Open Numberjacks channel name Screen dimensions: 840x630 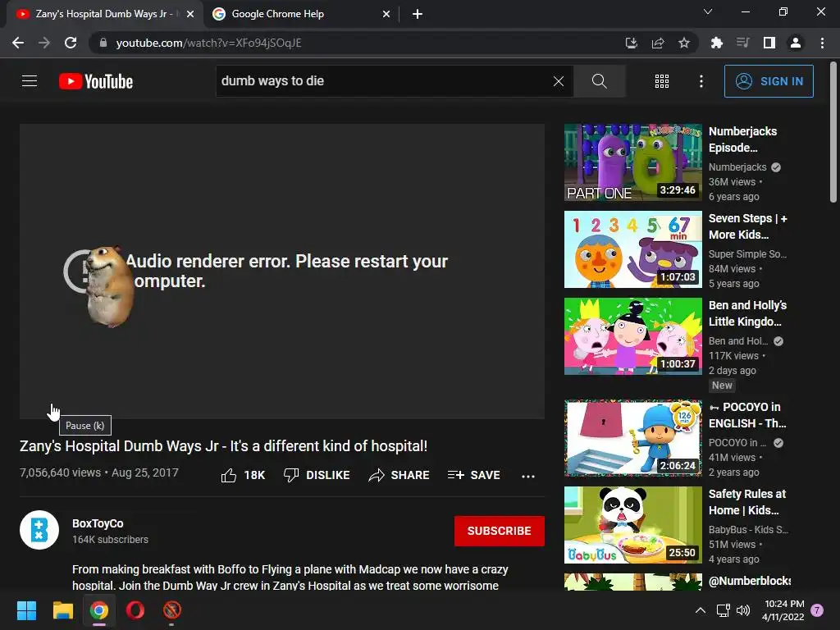click(737, 167)
